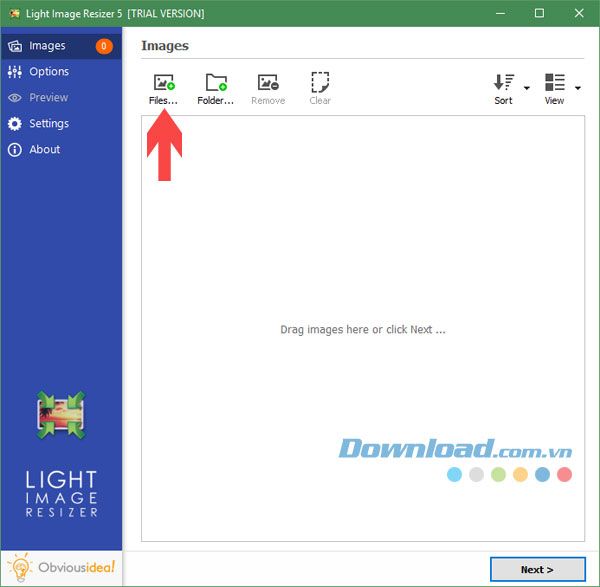Open the Sort dropdown arrow
The image size is (600, 587).
(527, 88)
